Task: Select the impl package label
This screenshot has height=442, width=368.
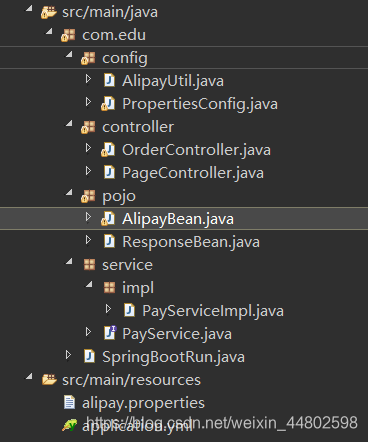Action: pos(138,288)
